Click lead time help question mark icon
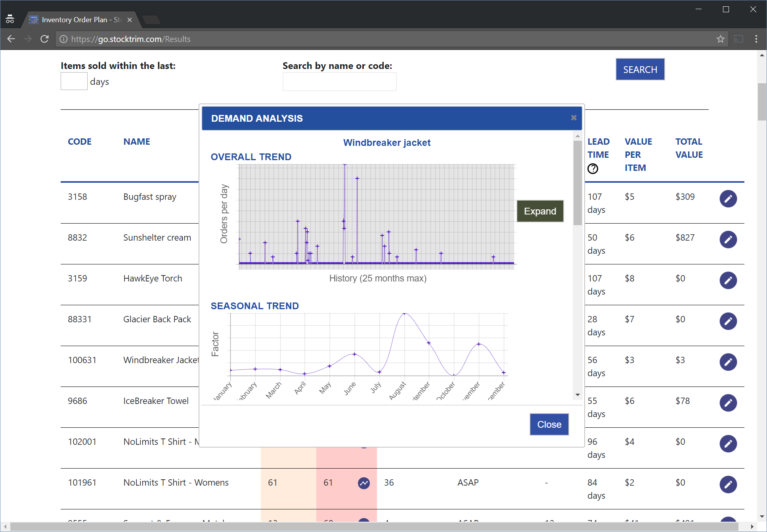The height and width of the screenshot is (532, 767). (593, 169)
